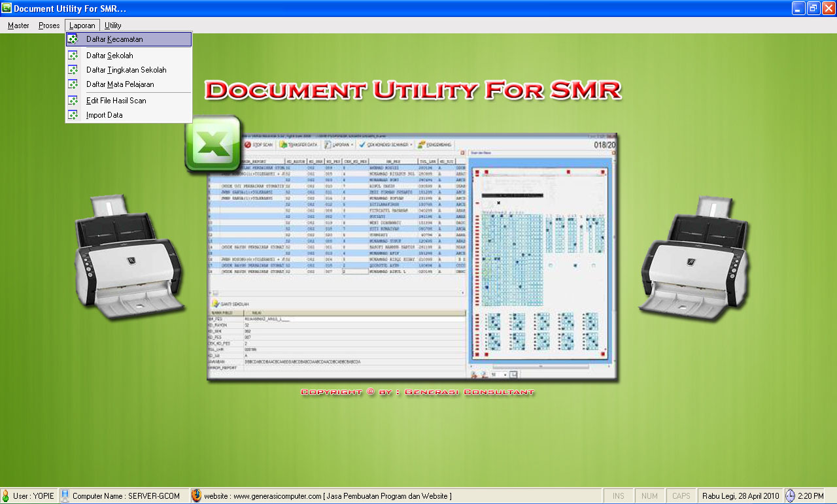The width and height of the screenshot is (837, 504).
Task: Open Daftar Mata Pelajaran
Action: [x=120, y=84]
